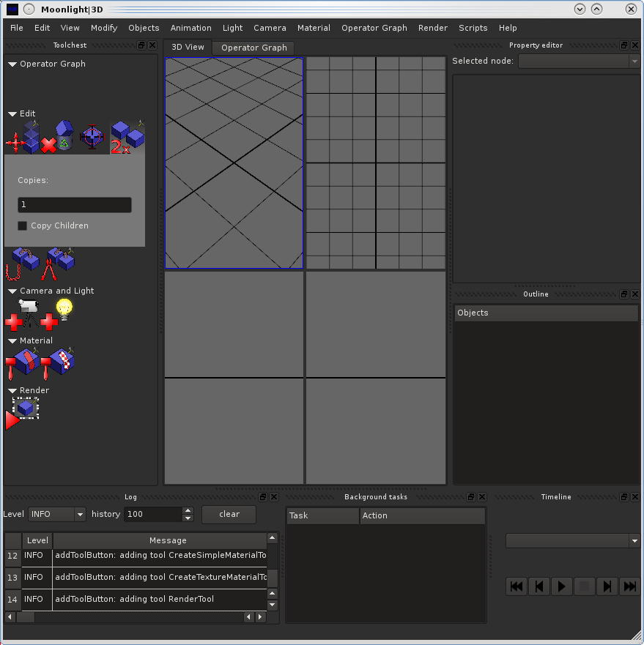Close the Toolchest panel
Viewport: 644px width, 645px height.
click(x=152, y=45)
